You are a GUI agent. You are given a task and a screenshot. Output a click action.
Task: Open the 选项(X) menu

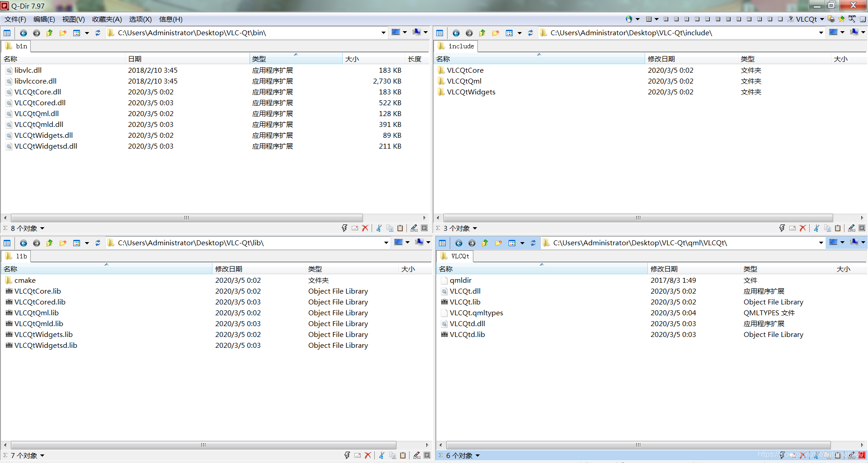140,19
